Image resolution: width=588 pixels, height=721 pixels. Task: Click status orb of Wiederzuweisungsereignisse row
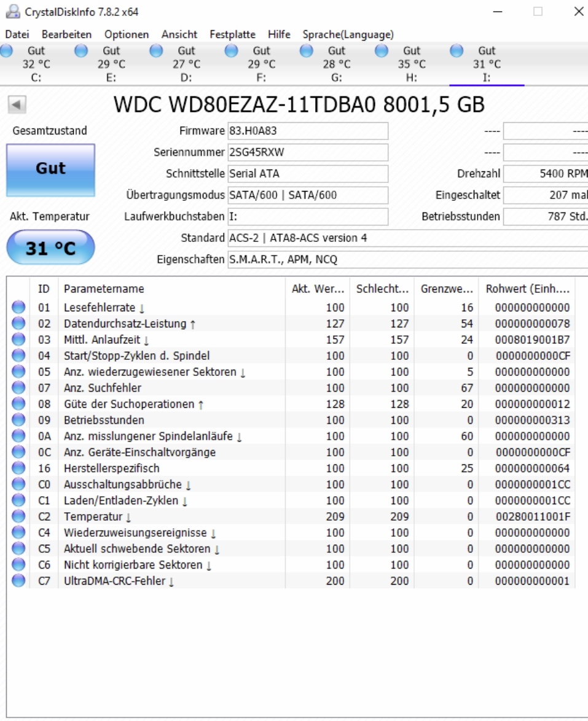click(x=18, y=532)
